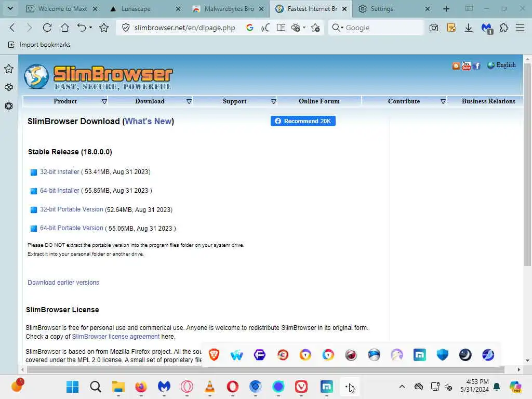Click the middle icon in the left sidebar
This screenshot has width=532, height=399.
tap(9, 87)
